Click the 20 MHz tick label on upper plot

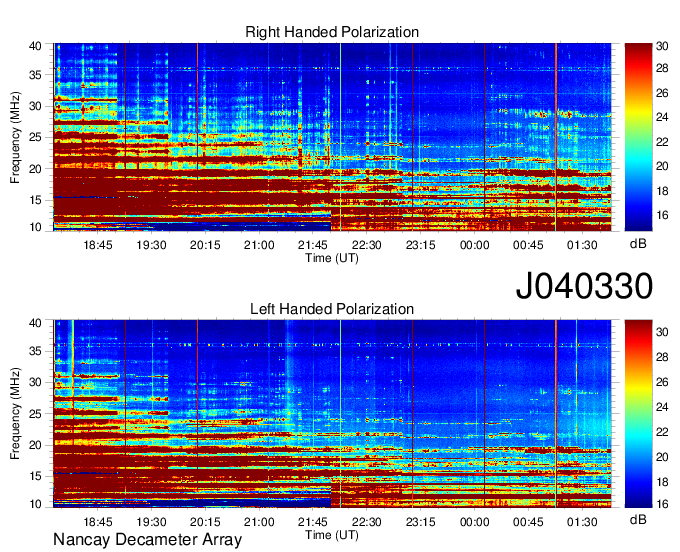pyautogui.click(x=35, y=169)
